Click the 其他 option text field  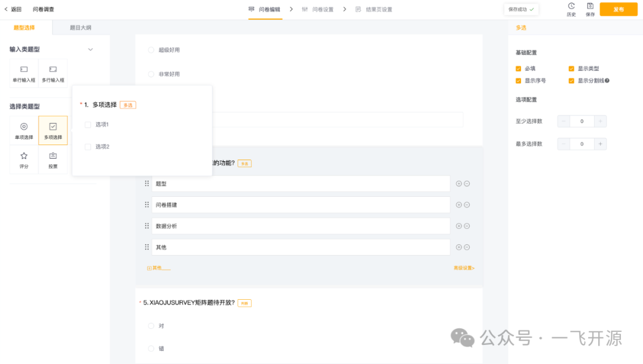[x=301, y=247]
